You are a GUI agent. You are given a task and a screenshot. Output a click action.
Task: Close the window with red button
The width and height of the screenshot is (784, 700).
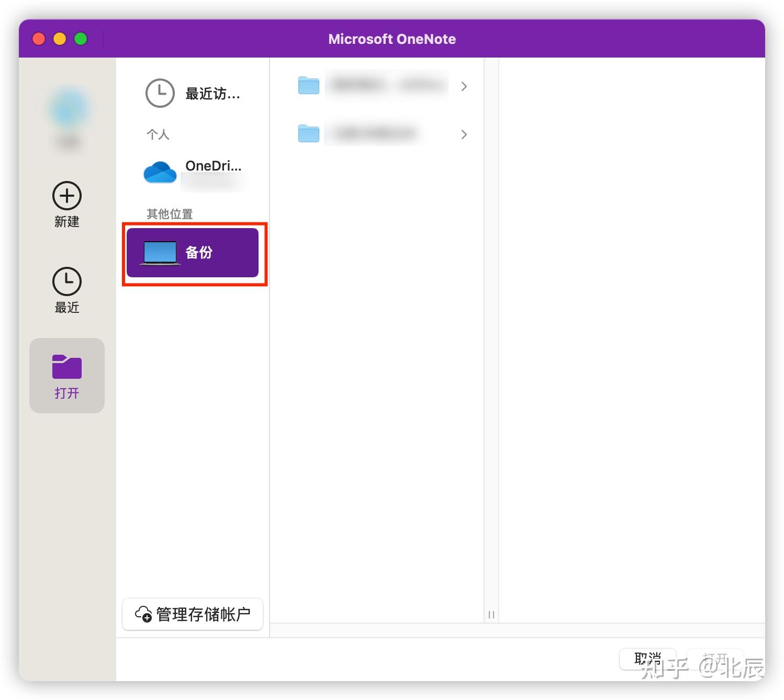click(39, 39)
